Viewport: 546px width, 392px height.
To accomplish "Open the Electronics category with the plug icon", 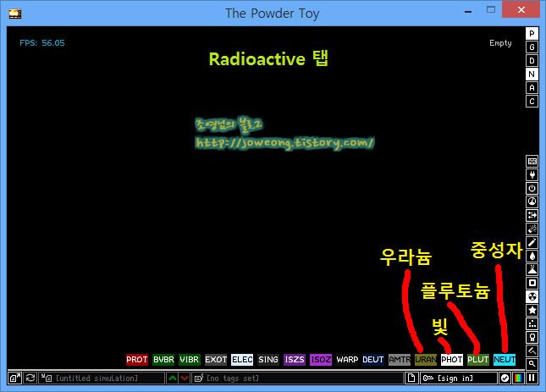I will point(532,174).
